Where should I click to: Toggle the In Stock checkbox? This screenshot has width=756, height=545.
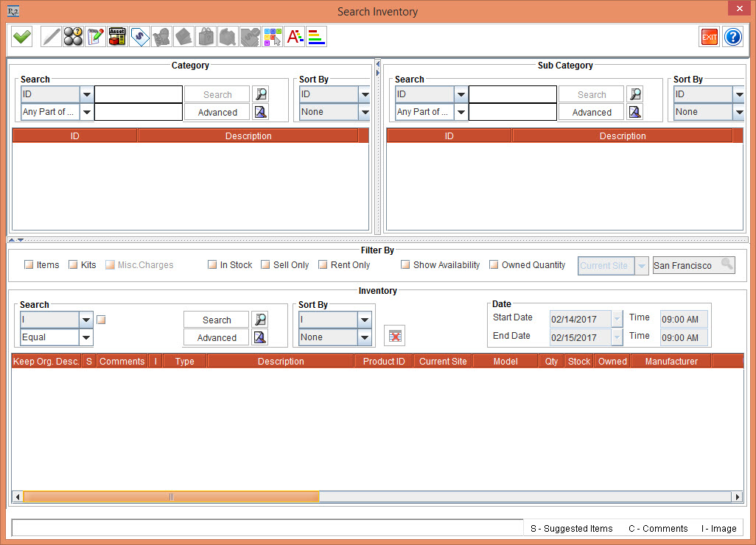[x=212, y=265]
